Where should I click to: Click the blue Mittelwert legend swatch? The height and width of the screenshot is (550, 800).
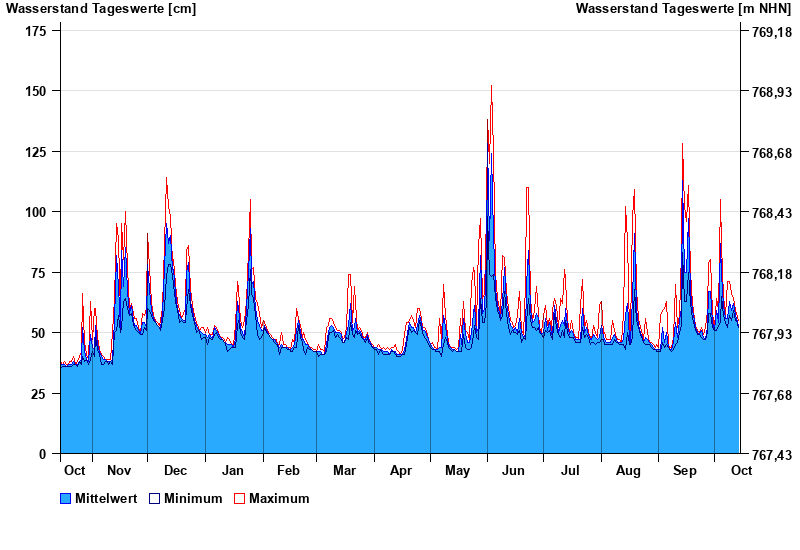[66, 498]
